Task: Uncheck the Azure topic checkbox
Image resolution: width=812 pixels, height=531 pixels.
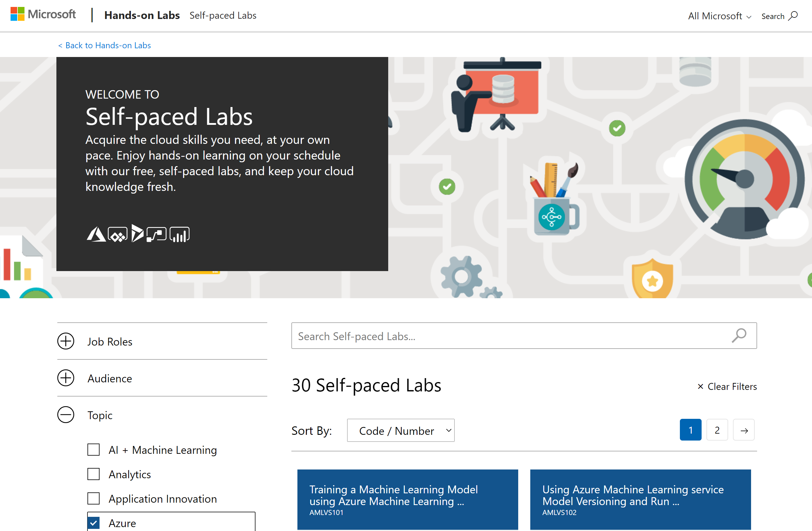Action: pyautogui.click(x=94, y=523)
